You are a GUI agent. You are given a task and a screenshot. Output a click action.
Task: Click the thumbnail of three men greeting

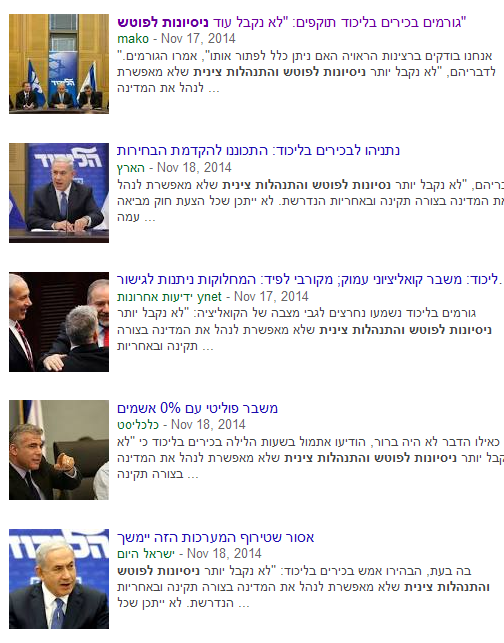coord(59,322)
